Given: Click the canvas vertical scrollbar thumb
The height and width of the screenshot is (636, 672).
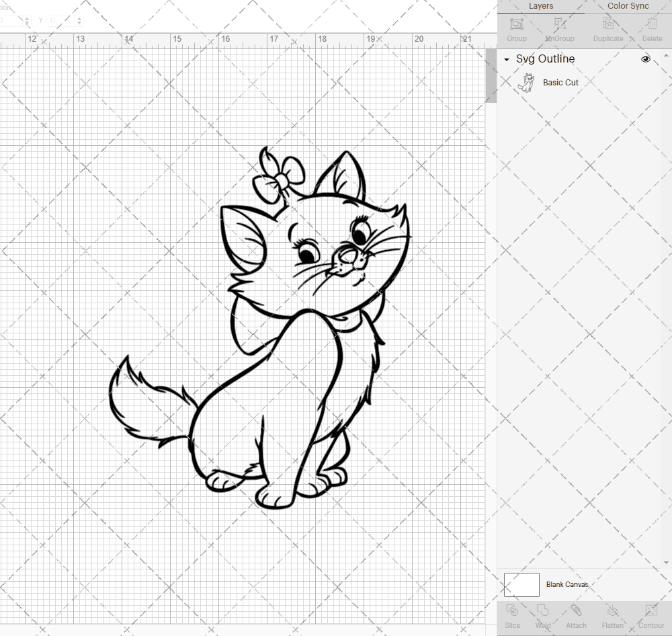Looking at the screenshot, I should (x=491, y=75).
